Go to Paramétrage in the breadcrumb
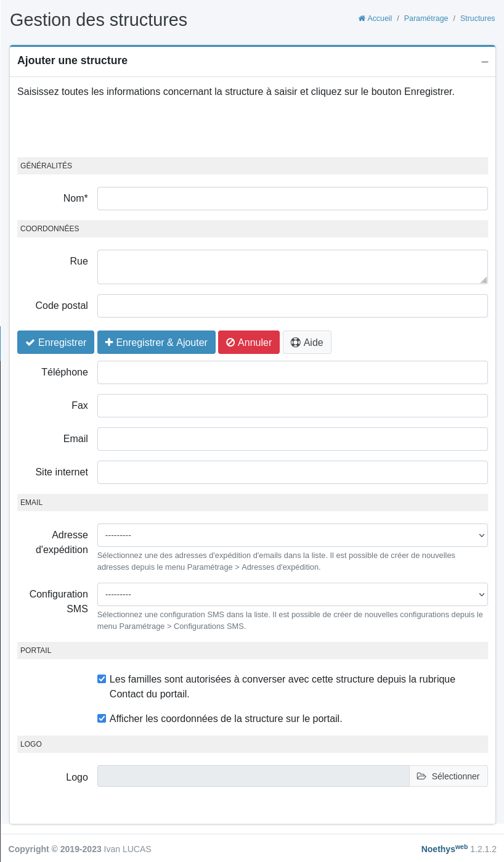Viewport: 504px width, 862px height. [x=426, y=18]
